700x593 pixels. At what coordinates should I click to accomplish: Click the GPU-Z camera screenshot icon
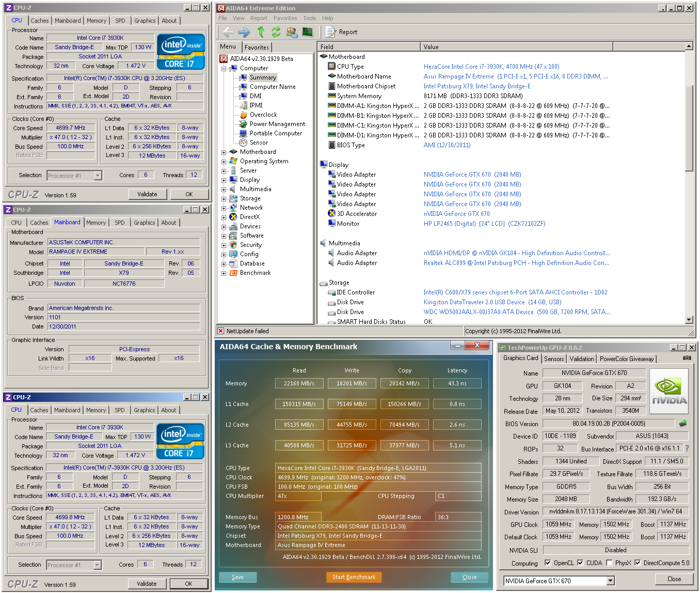[x=687, y=357]
